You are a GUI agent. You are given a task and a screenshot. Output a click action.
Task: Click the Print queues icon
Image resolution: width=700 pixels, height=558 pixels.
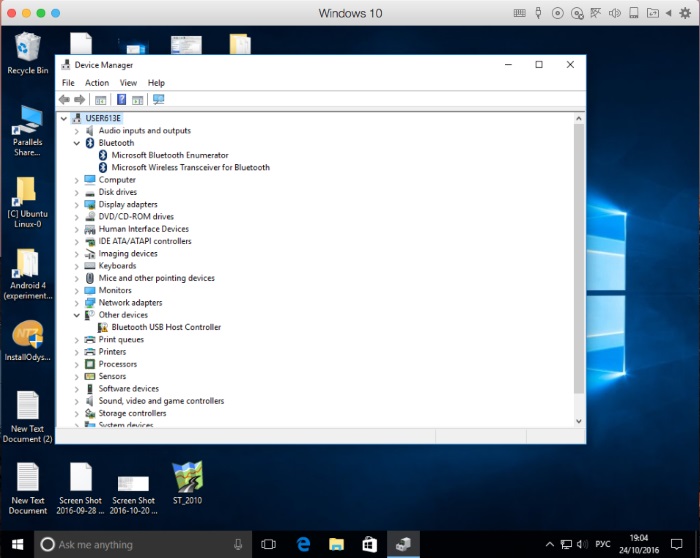pos(90,339)
